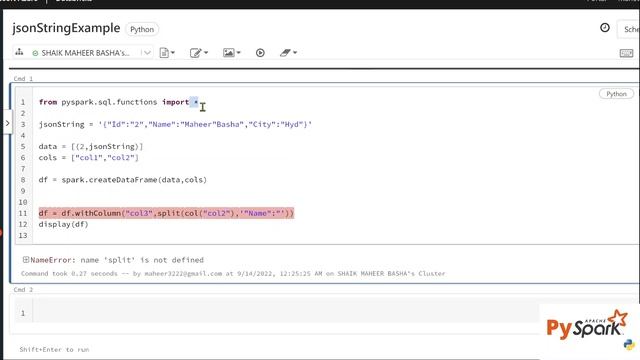Click the import line of code
This screenshot has width=640, height=360.
pyautogui.click(x=118, y=102)
